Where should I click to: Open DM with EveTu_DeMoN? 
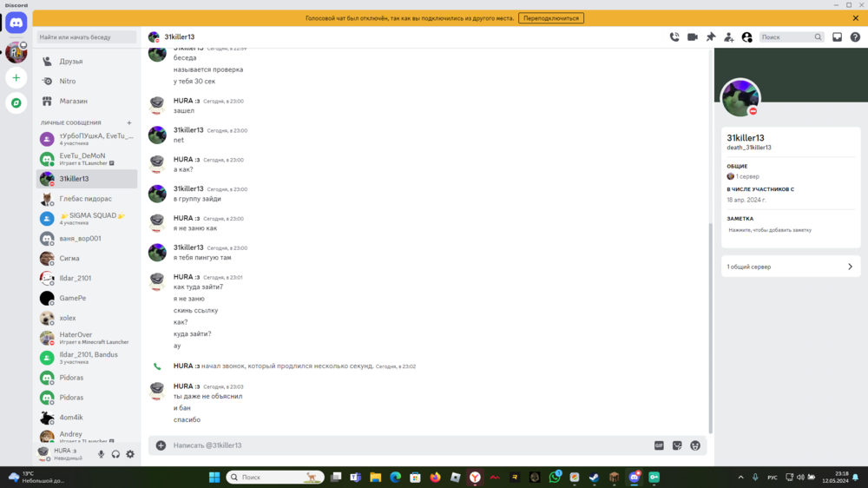pos(86,159)
